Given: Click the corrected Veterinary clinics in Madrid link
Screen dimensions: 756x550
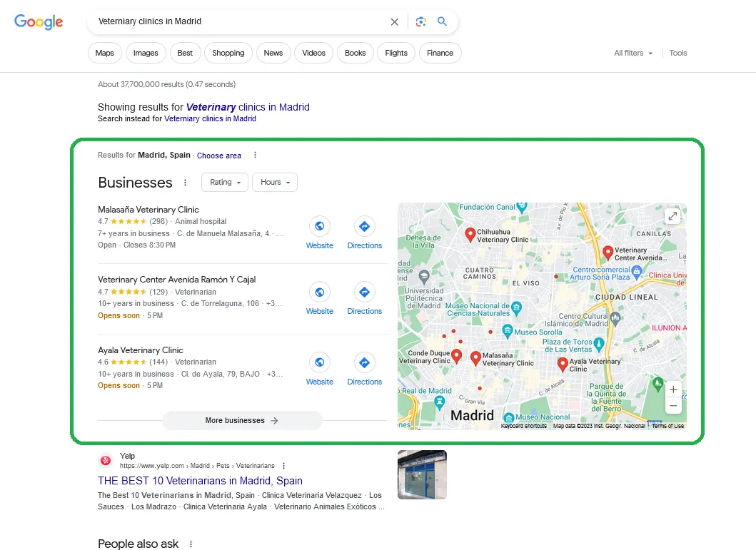Looking at the screenshot, I should click(248, 107).
